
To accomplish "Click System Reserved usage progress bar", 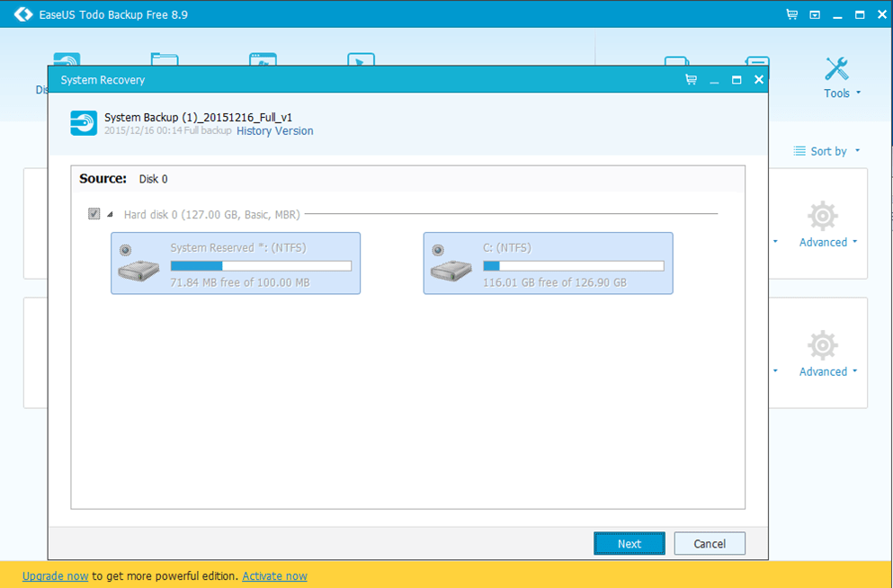I will coord(262,266).
